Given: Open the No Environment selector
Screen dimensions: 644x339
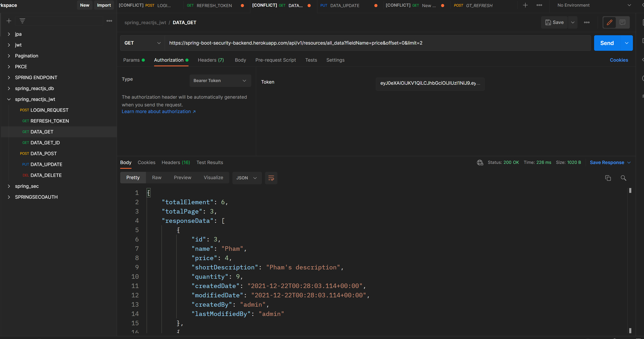Looking at the screenshot, I should coord(594,5).
